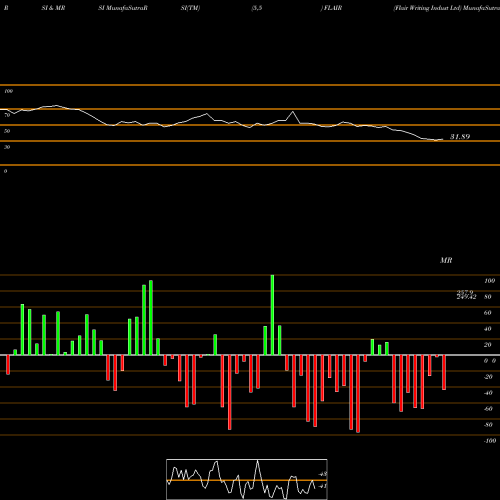This screenshot has height=500, width=500.
Task: Click MR axis label 40
Action: [x=488, y=329]
